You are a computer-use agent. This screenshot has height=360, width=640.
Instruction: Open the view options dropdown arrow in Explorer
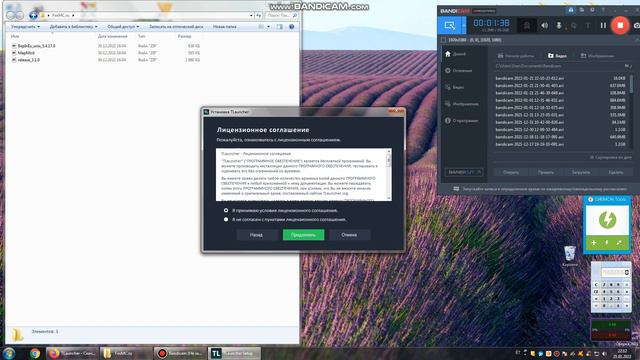pyautogui.click(x=268, y=27)
